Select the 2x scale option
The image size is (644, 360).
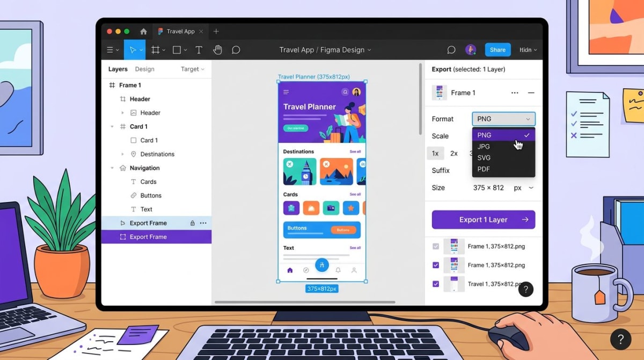pos(454,153)
